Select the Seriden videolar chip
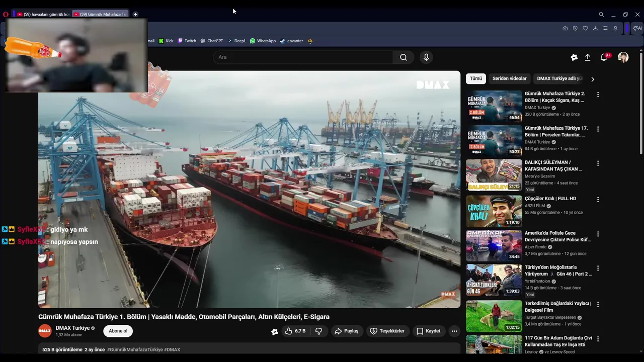 509,78
